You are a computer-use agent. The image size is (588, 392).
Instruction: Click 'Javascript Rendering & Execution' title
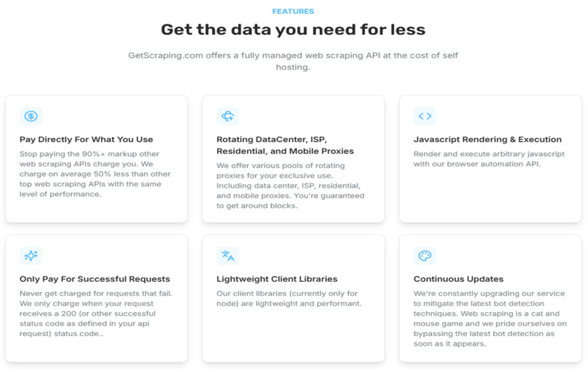tap(487, 139)
